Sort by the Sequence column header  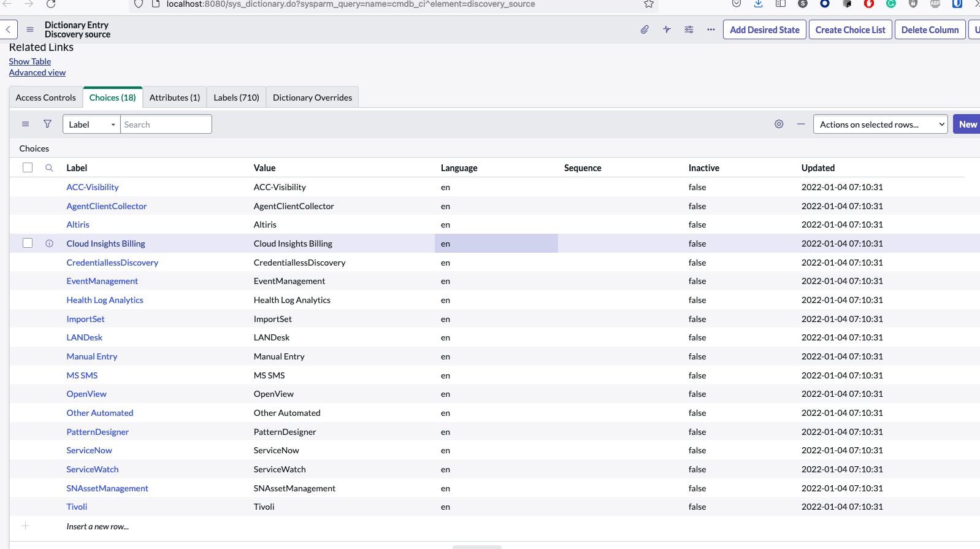coord(583,168)
